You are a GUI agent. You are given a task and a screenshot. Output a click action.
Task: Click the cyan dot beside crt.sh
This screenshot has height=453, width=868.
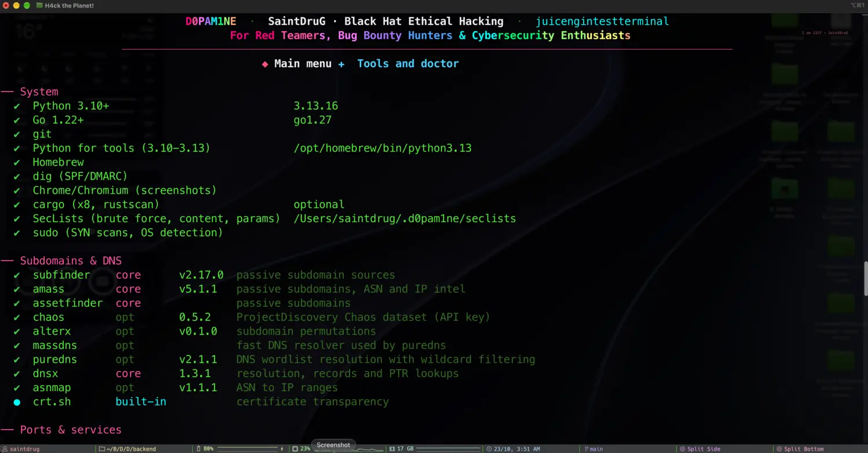(17, 402)
